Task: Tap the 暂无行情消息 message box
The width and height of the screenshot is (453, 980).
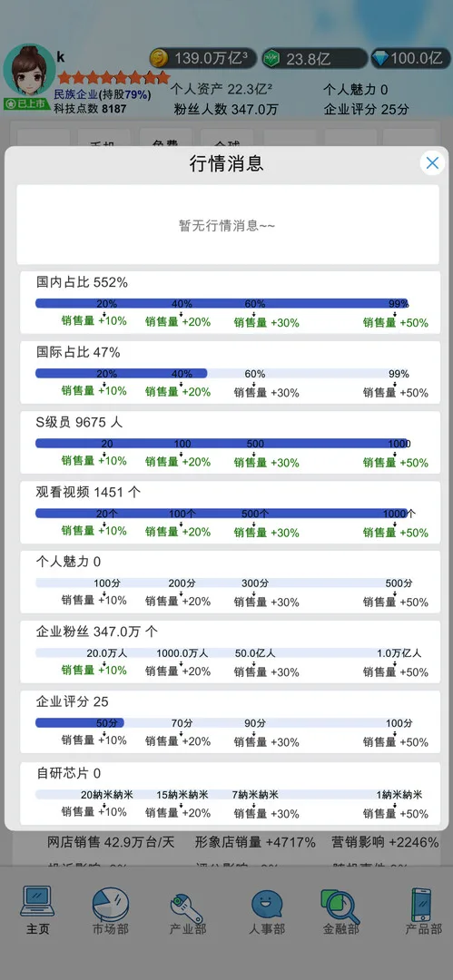Action: (228, 224)
